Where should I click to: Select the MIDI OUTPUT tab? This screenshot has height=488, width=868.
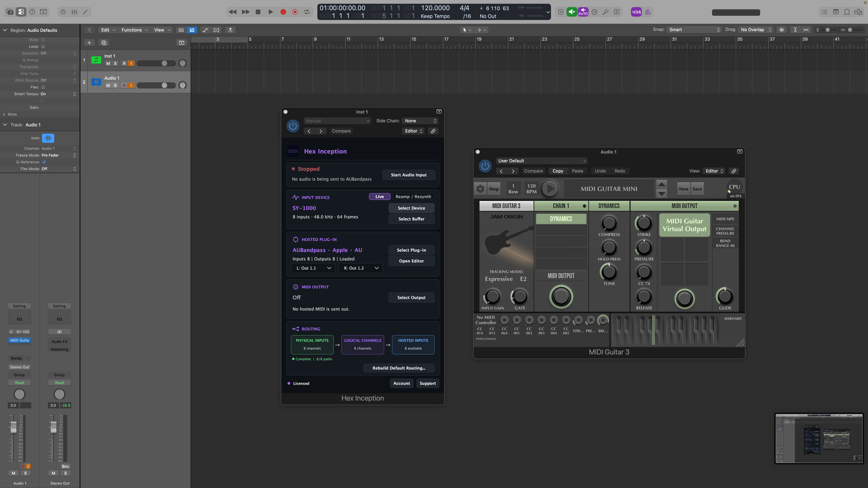coord(684,206)
